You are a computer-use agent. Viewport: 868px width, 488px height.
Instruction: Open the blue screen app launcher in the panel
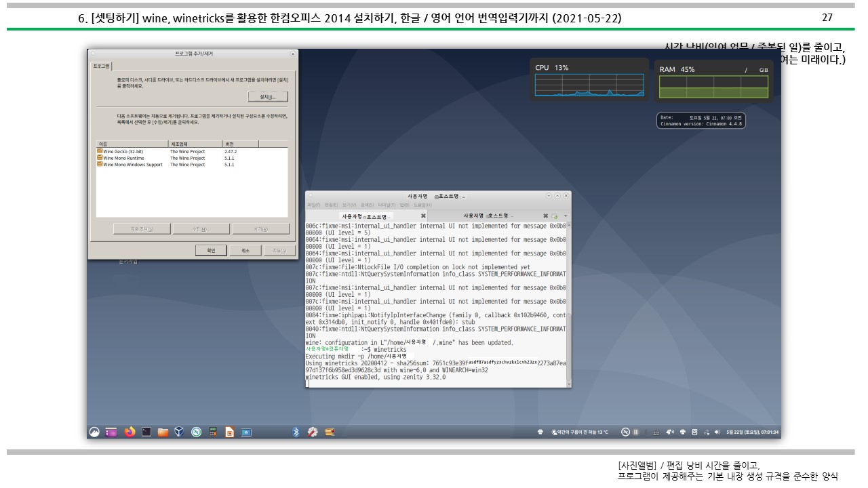point(246,432)
